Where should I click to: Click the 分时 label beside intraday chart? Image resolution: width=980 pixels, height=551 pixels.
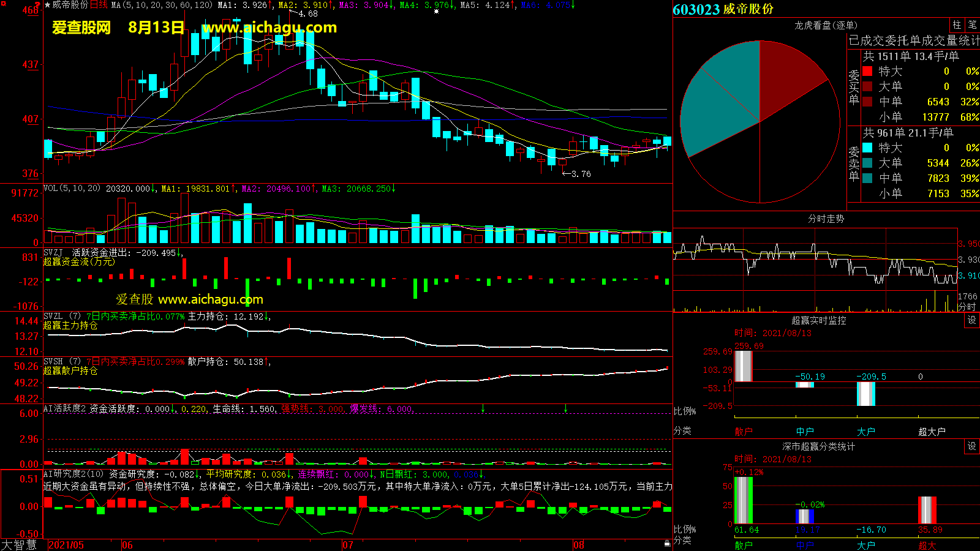(x=967, y=307)
